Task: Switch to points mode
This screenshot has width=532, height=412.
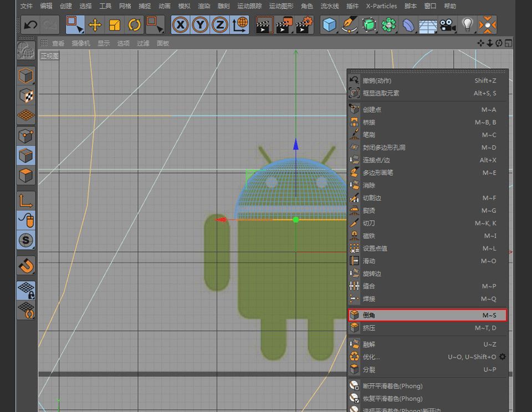Action: coord(26,136)
